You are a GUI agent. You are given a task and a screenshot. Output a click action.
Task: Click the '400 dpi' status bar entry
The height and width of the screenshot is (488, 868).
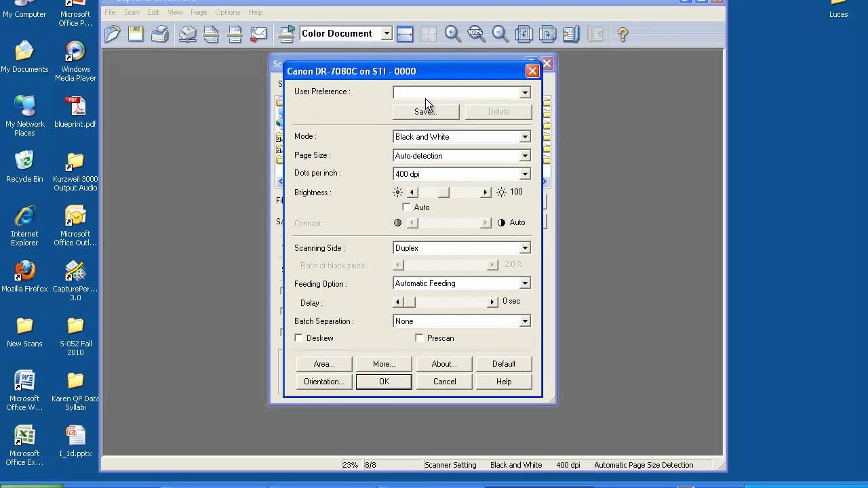568,465
